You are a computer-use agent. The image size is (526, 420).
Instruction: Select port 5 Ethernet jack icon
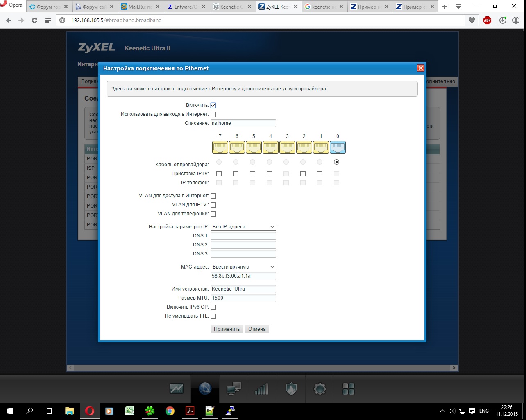(x=254, y=147)
